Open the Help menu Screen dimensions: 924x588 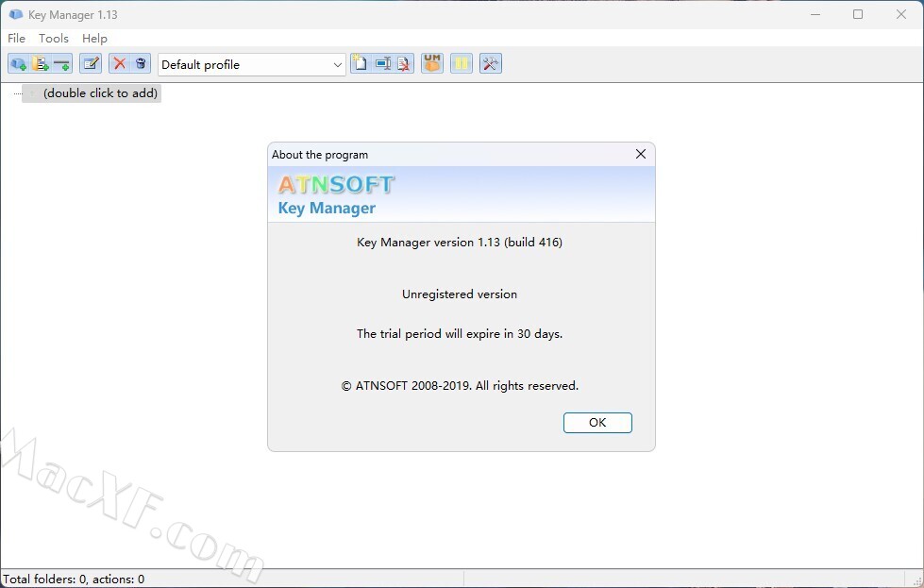94,39
